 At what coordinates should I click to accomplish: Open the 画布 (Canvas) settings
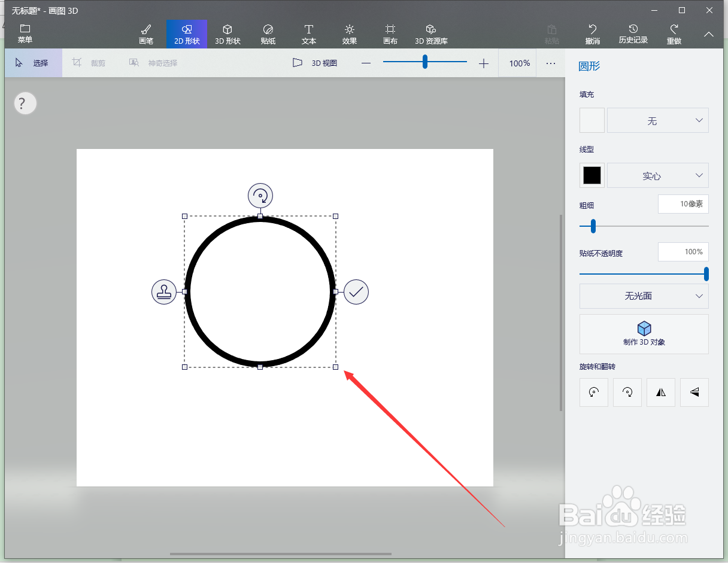390,34
